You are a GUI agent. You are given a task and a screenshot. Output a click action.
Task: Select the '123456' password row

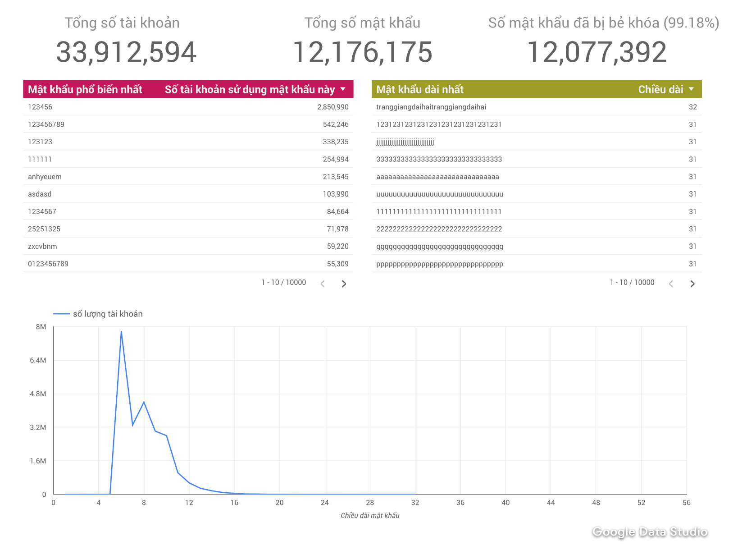coord(188,107)
